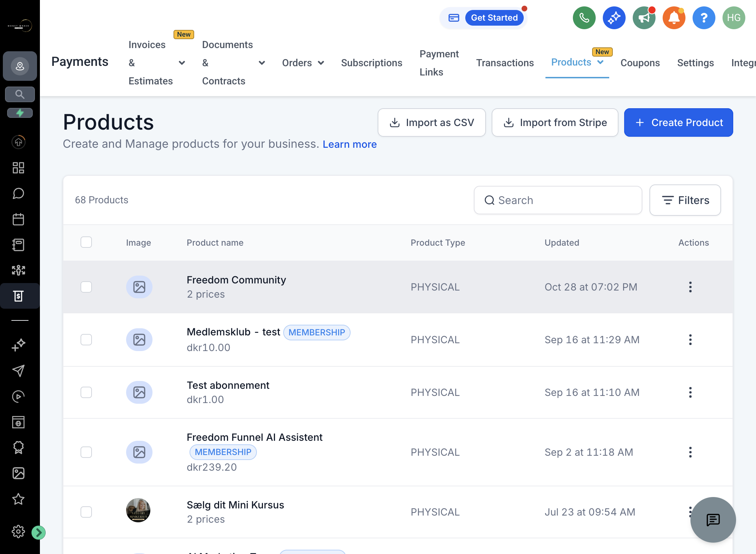This screenshot has height=554, width=756.
Task: Click Import as CSV button
Action: click(431, 122)
